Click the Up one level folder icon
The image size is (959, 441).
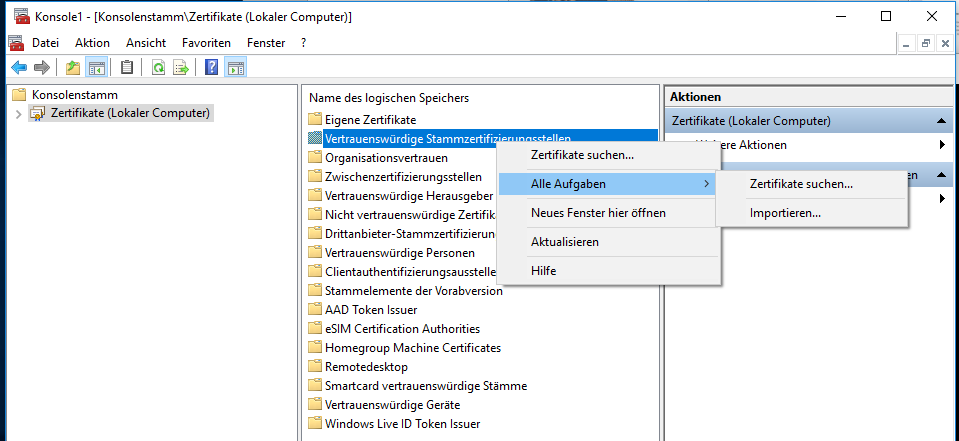pyautogui.click(x=72, y=68)
